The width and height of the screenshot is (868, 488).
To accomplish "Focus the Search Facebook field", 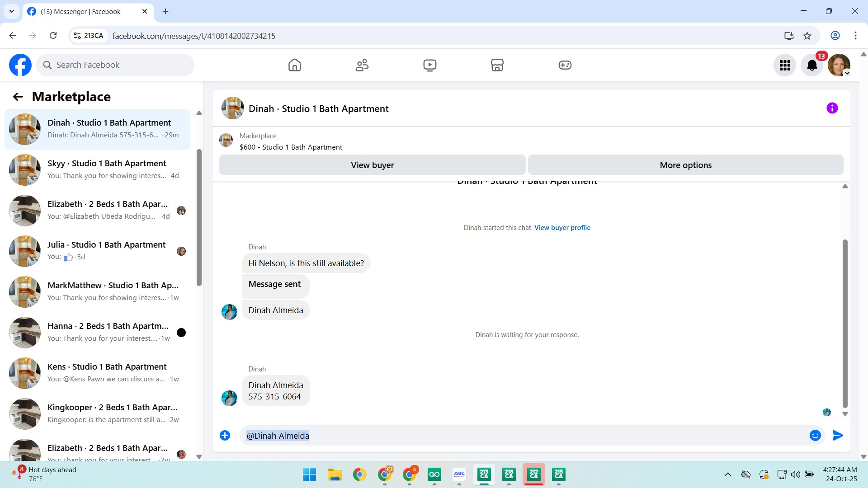I will (115, 65).
